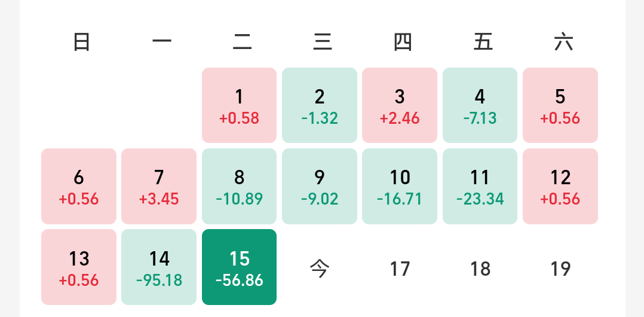Viewport: 644px width, 317px height.
Task: Open day 14 showing -95.18
Action: pos(159,267)
